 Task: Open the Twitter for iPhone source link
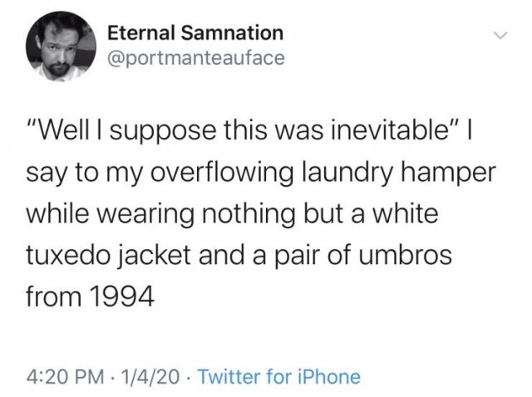(279, 377)
